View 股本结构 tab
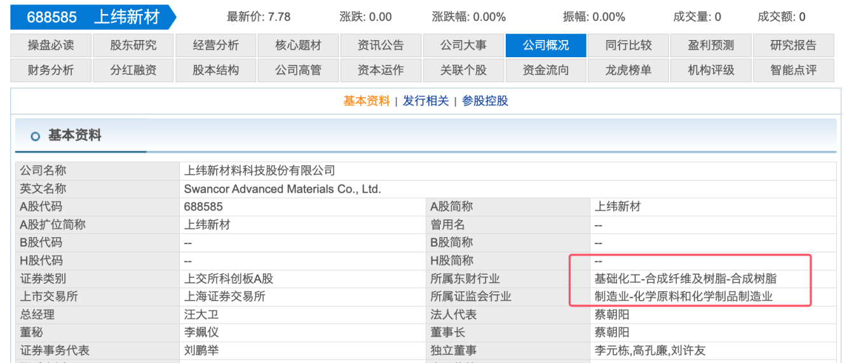The height and width of the screenshot is (363, 868). click(216, 71)
